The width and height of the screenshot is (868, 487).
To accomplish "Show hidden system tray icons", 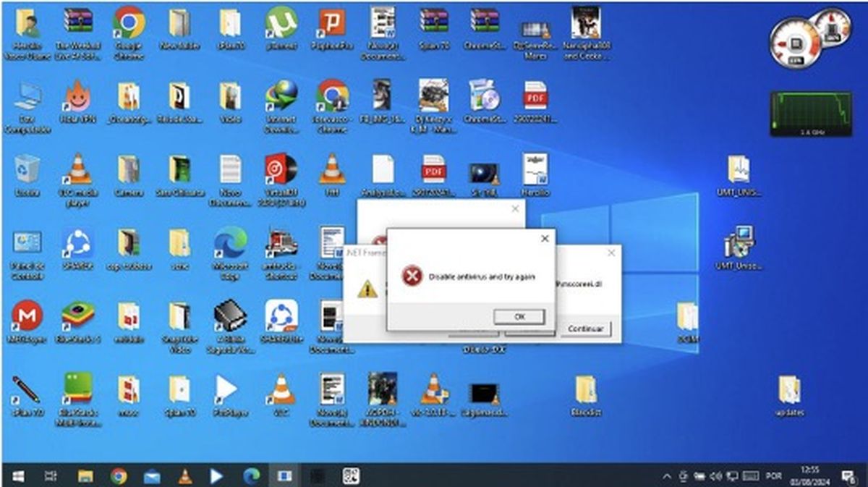I will click(x=666, y=476).
